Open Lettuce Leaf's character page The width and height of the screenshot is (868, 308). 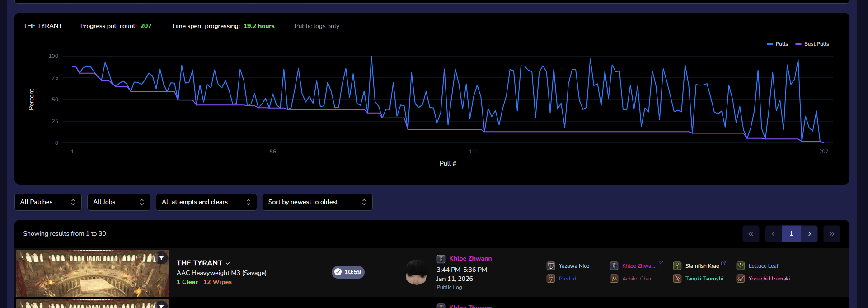point(763,266)
